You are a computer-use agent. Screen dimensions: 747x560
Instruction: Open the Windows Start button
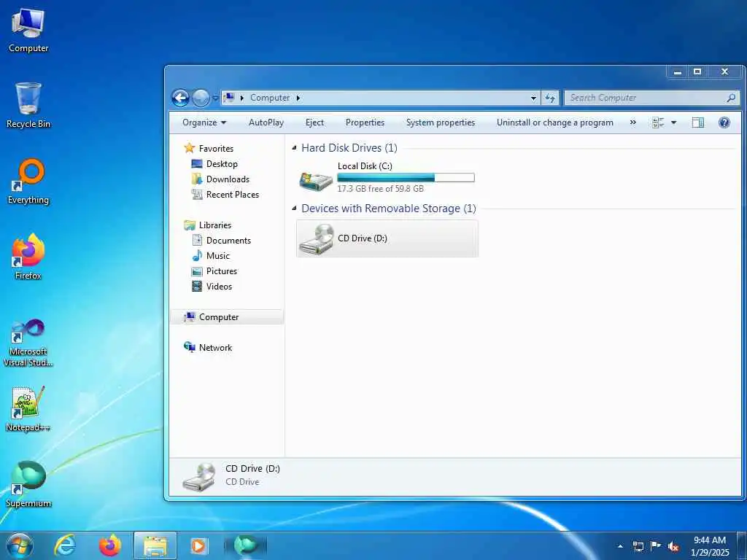[19, 545]
